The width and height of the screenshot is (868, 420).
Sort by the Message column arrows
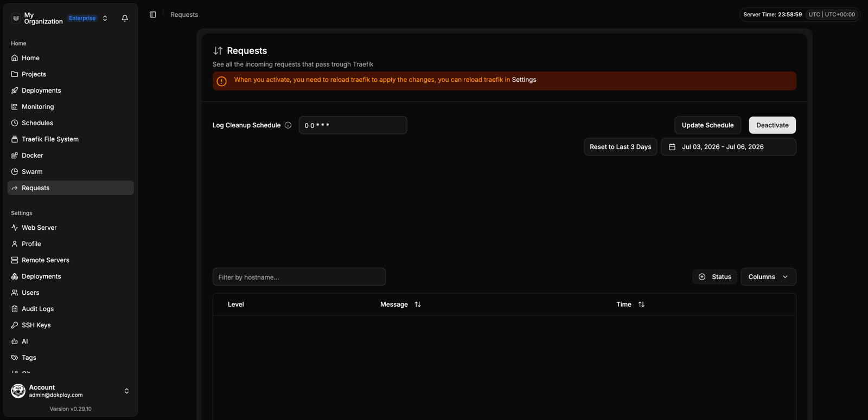coord(418,305)
